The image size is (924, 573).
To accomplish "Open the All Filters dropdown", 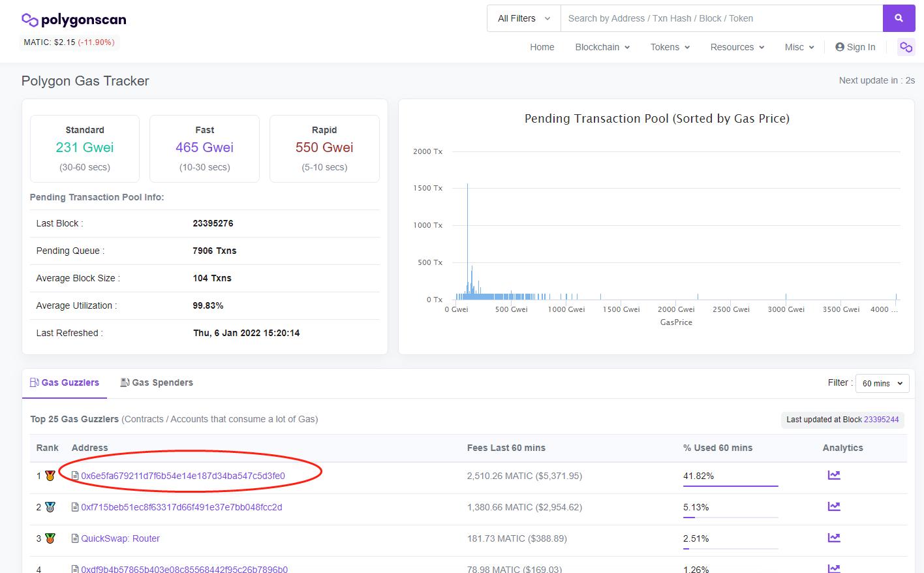I will 523,18.
